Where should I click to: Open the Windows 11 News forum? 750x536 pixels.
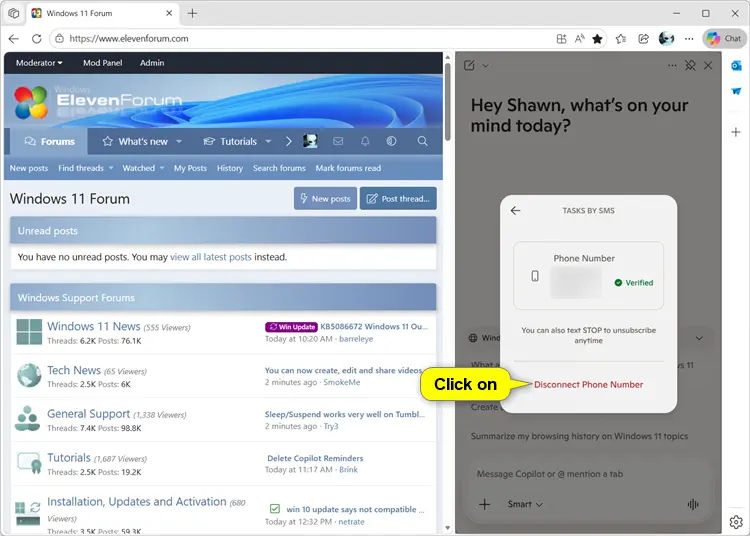click(x=94, y=326)
